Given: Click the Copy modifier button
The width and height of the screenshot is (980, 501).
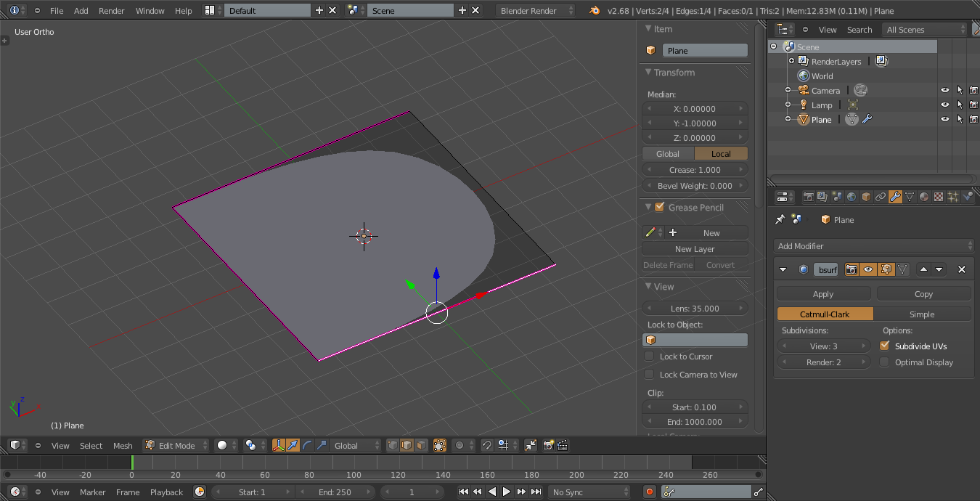Looking at the screenshot, I should click(923, 293).
